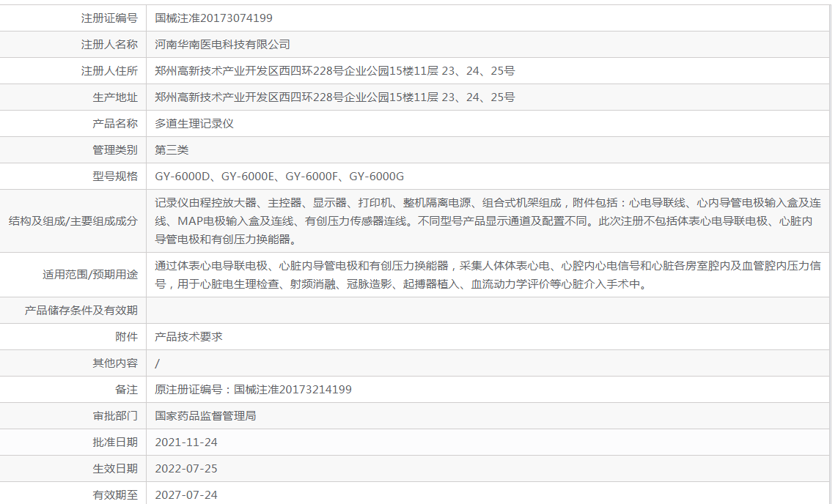Select the value 国家药品监督管理局
838x504 pixels.
[x=205, y=416]
